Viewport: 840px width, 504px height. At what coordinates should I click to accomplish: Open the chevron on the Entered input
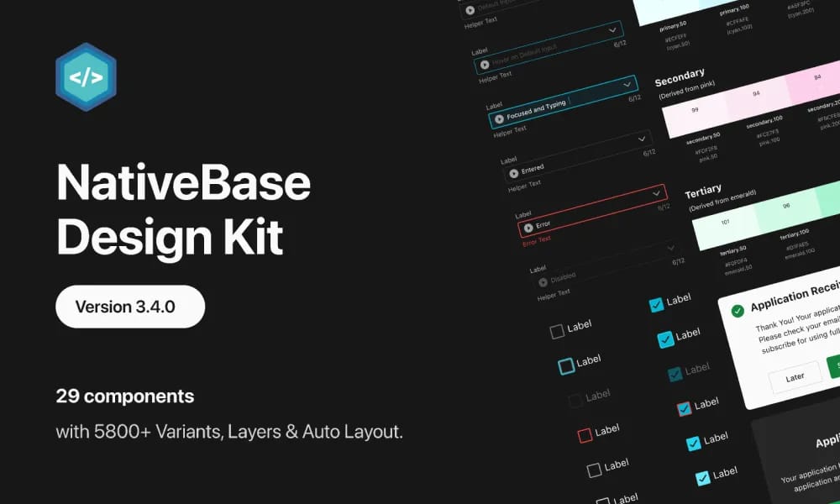tap(642, 139)
